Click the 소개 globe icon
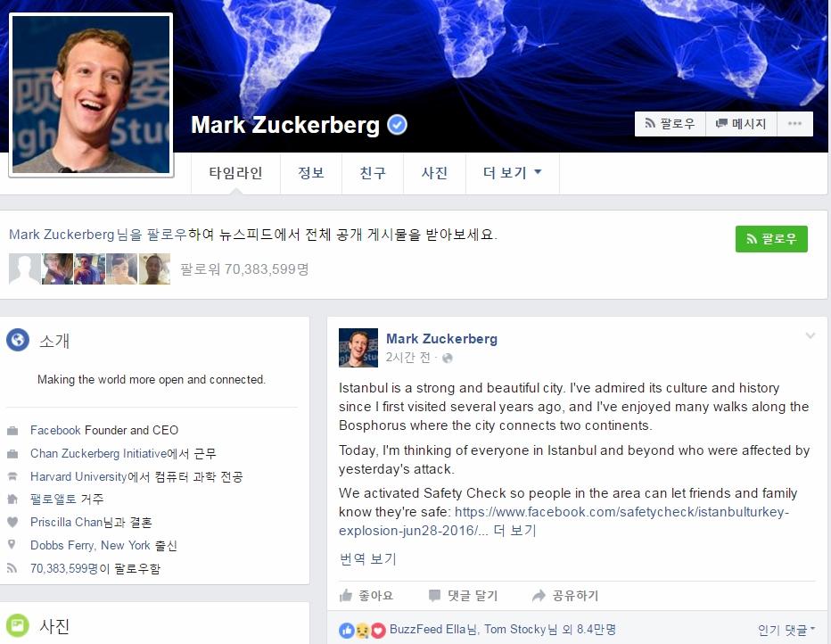The image size is (831, 644). 18,340
